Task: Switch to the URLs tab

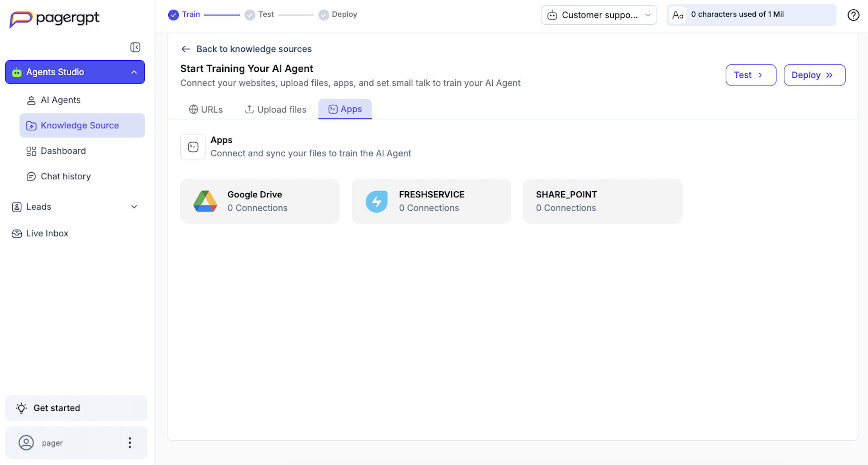Action: pos(206,109)
